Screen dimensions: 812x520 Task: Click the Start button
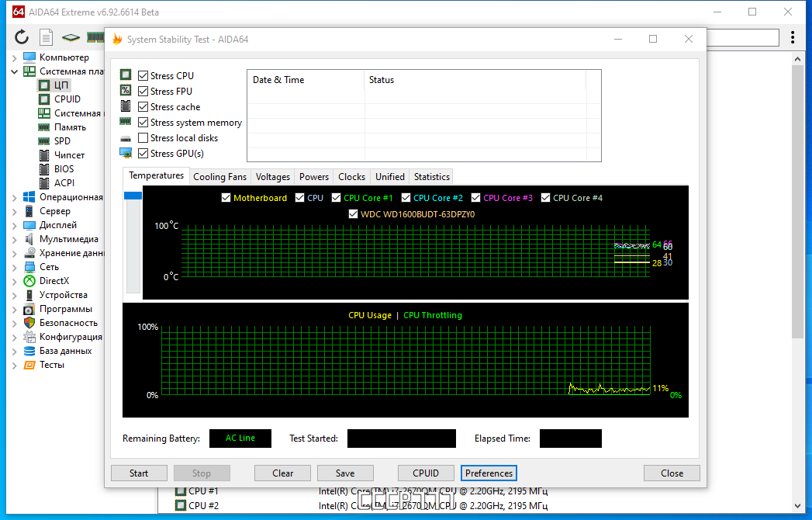pyautogui.click(x=139, y=473)
